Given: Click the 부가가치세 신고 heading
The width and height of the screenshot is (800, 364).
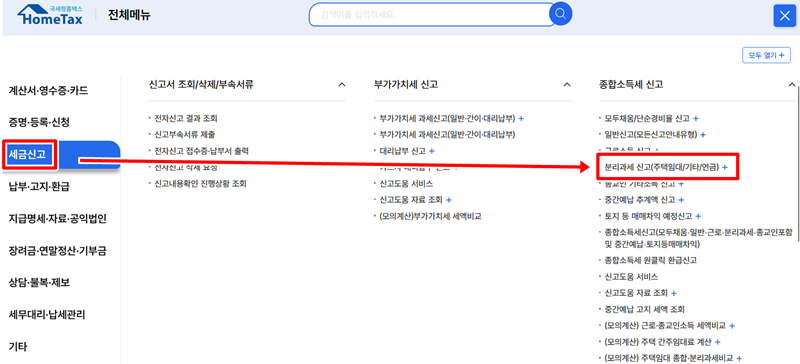Looking at the screenshot, I should tap(406, 85).
